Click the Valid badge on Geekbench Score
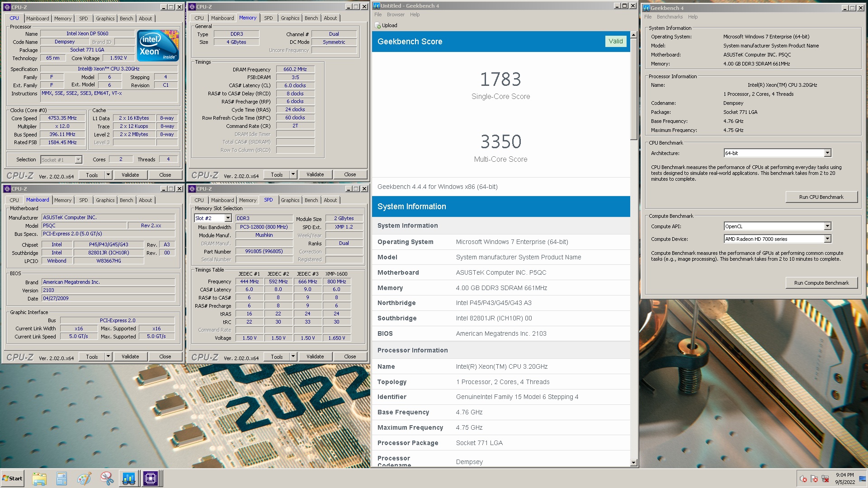 [x=615, y=41]
